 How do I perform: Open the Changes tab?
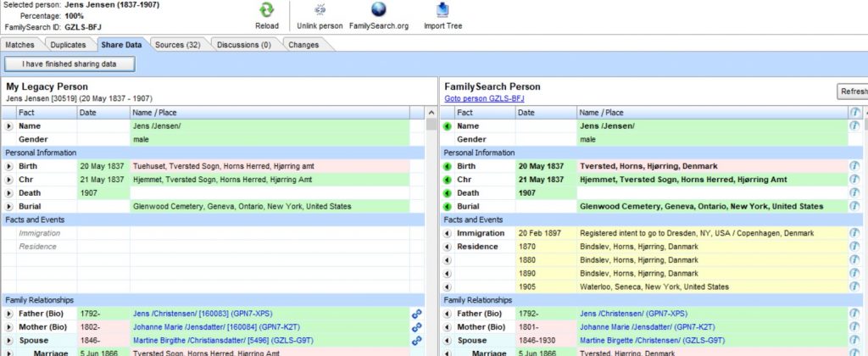click(x=303, y=45)
